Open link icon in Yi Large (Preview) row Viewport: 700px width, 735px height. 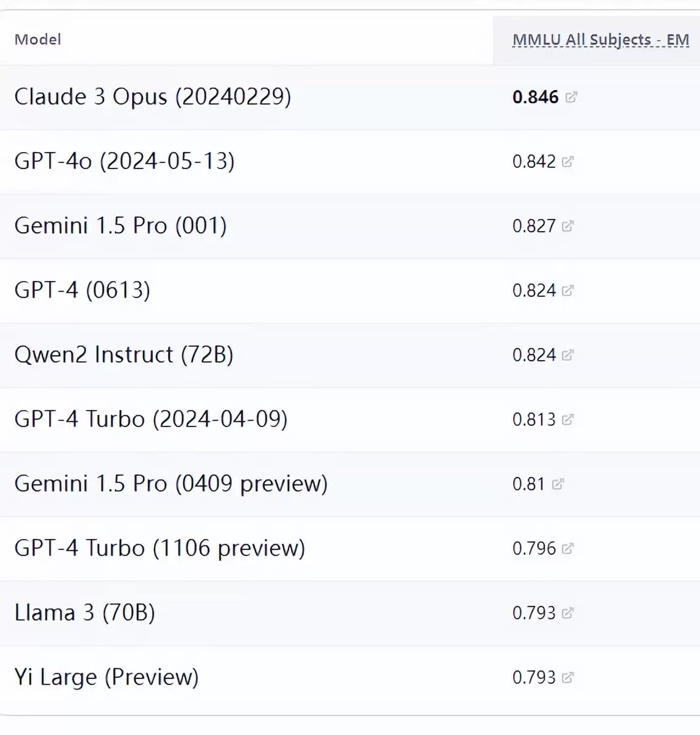tap(567, 677)
